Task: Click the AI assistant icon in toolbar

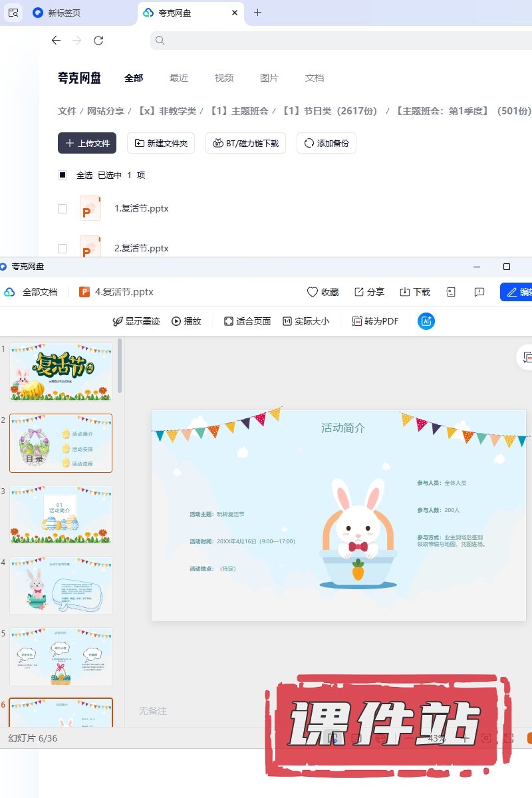Action: (x=426, y=321)
